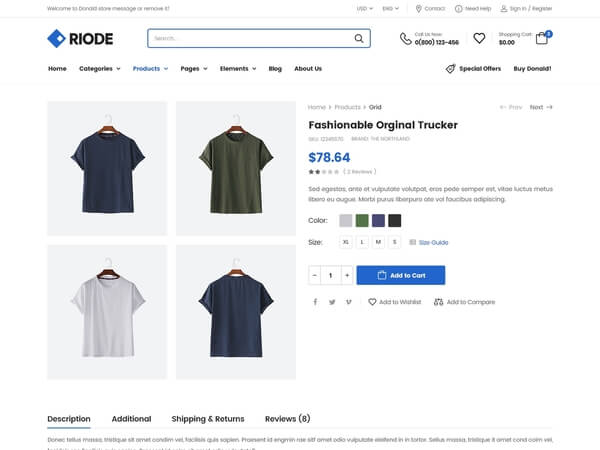Switch to Shipping & Returns tab
The image size is (600, 450).
tap(208, 419)
